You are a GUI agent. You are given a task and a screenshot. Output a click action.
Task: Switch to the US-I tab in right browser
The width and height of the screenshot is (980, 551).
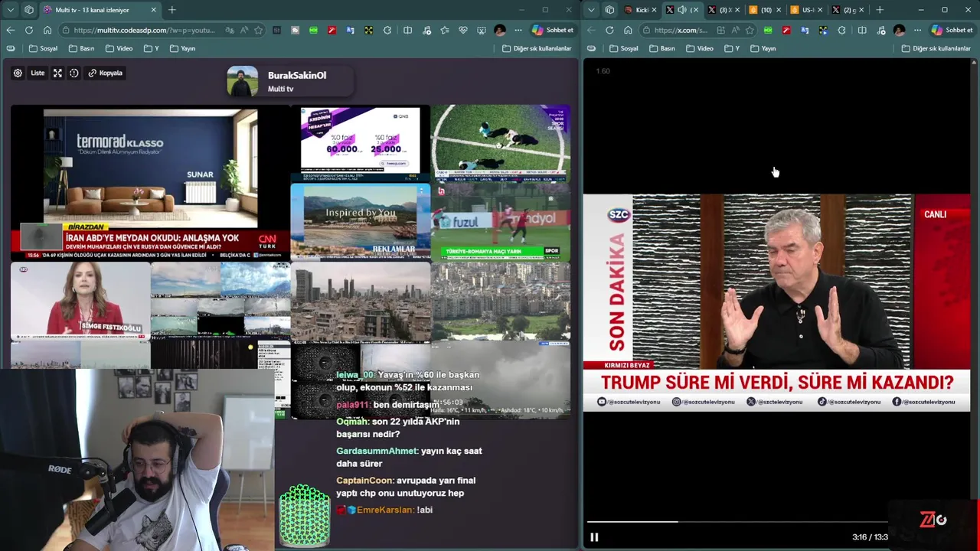(805, 10)
